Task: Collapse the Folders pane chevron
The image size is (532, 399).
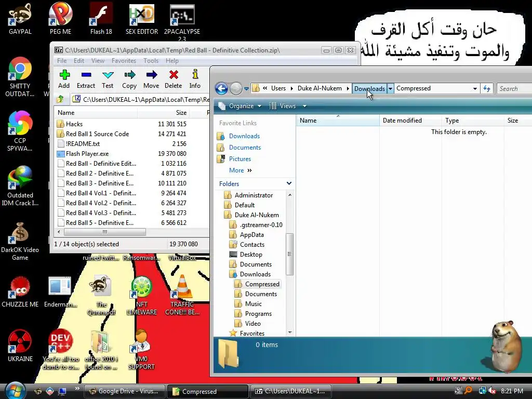Action: pyautogui.click(x=289, y=183)
